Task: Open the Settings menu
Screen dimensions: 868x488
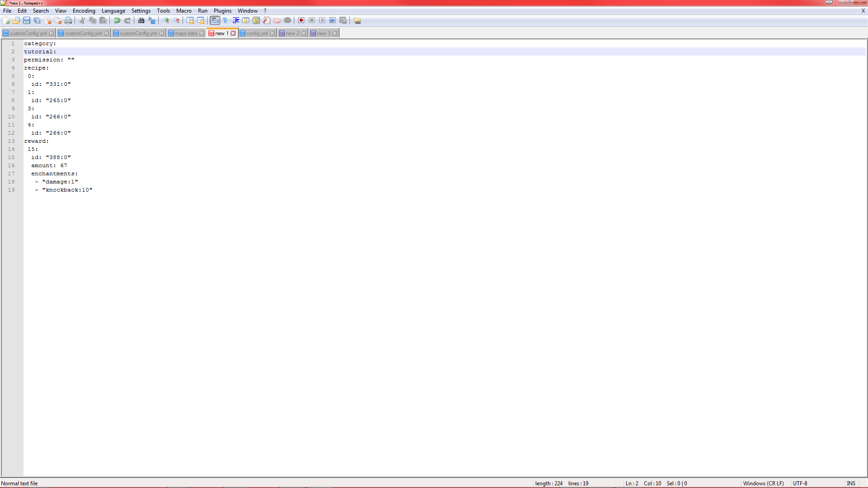Action: 141,11
